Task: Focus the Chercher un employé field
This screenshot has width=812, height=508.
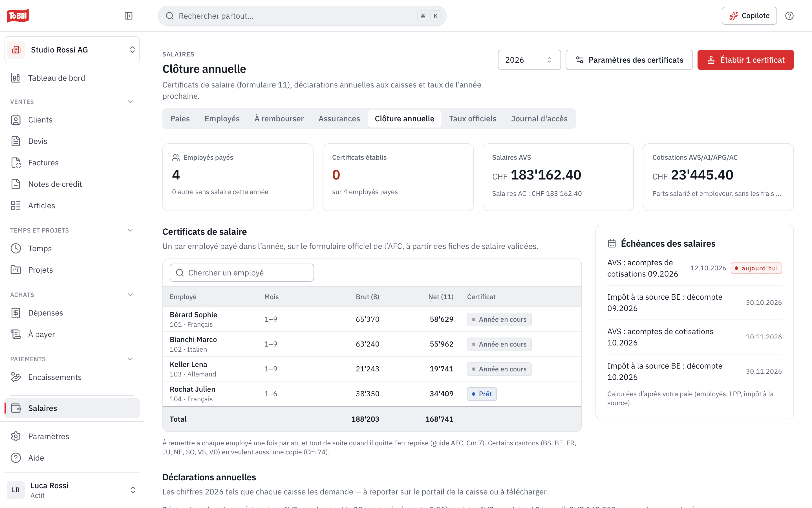Action: click(x=242, y=272)
